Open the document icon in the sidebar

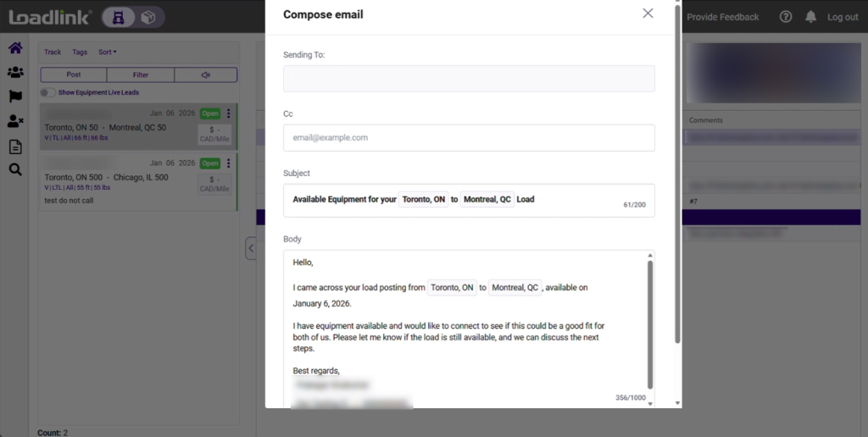point(15,147)
